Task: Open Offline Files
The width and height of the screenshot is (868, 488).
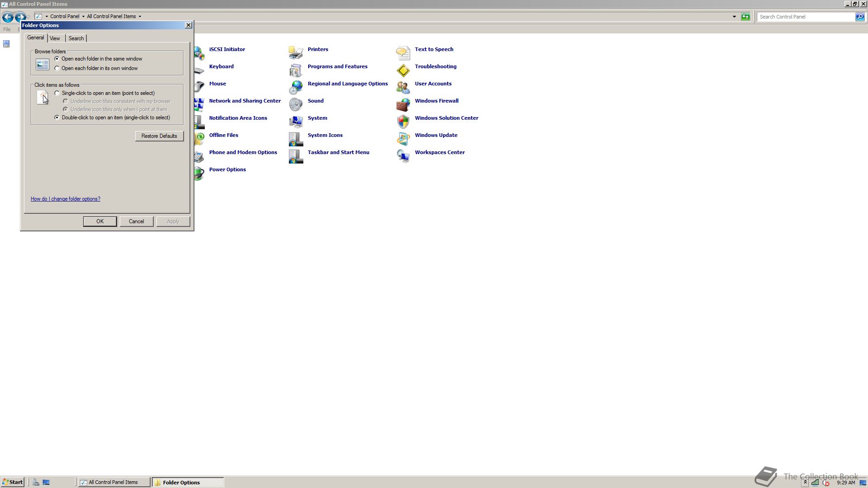Action: pyautogui.click(x=223, y=135)
